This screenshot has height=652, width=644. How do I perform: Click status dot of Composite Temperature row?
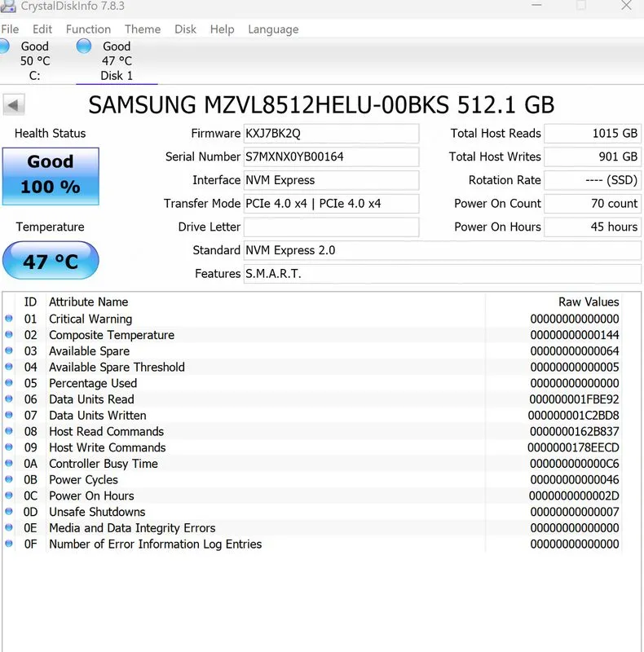[9, 334]
